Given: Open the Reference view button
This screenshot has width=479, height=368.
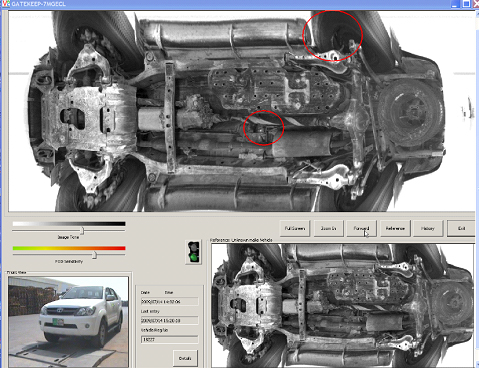Looking at the screenshot, I should coord(395,228).
